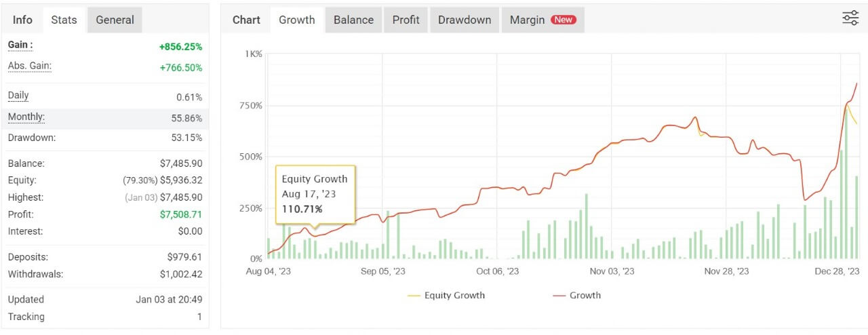868x335 pixels.
Task: Select the Info tab
Action: click(x=22, y=20)
